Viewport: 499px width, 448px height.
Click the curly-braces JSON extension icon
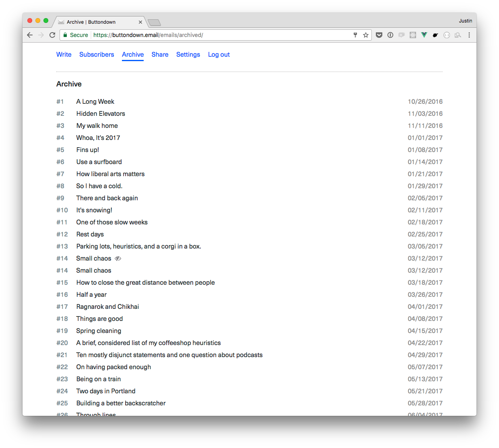point(447,35)
